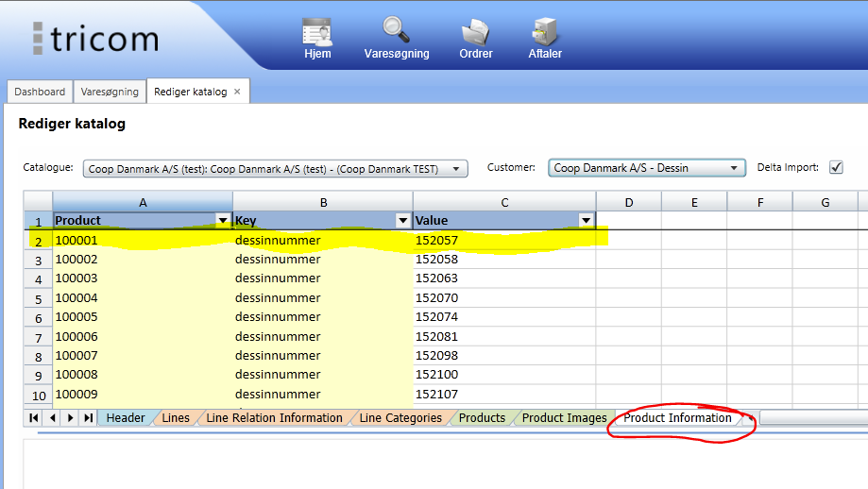Click cell with product 100009

pyautogui.click(x=143, y=394)
